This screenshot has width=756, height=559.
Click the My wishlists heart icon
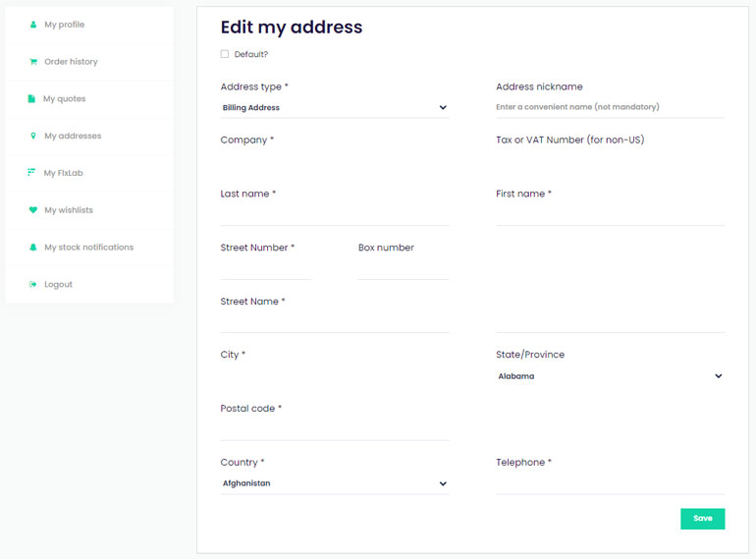[32, 210]
